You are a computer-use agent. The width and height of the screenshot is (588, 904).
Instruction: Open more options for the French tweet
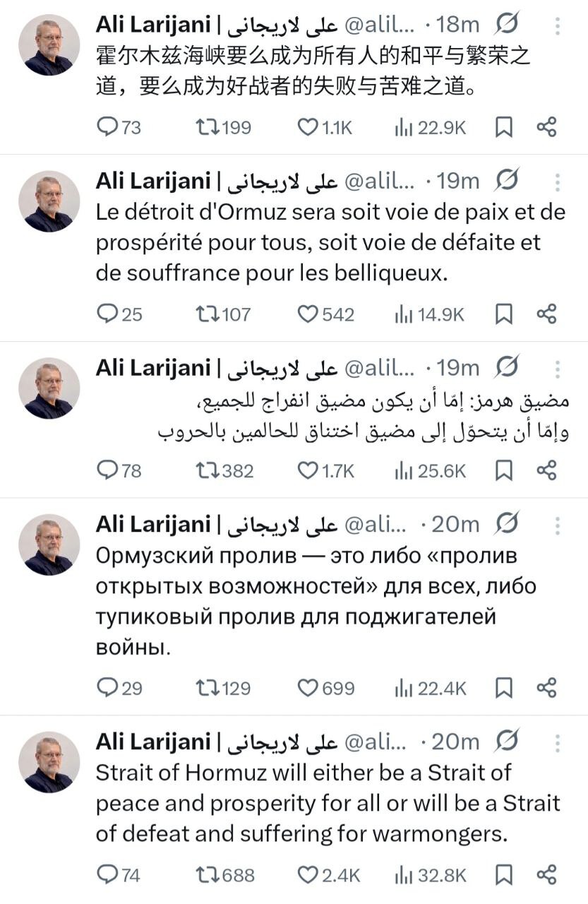pos(558,182)
